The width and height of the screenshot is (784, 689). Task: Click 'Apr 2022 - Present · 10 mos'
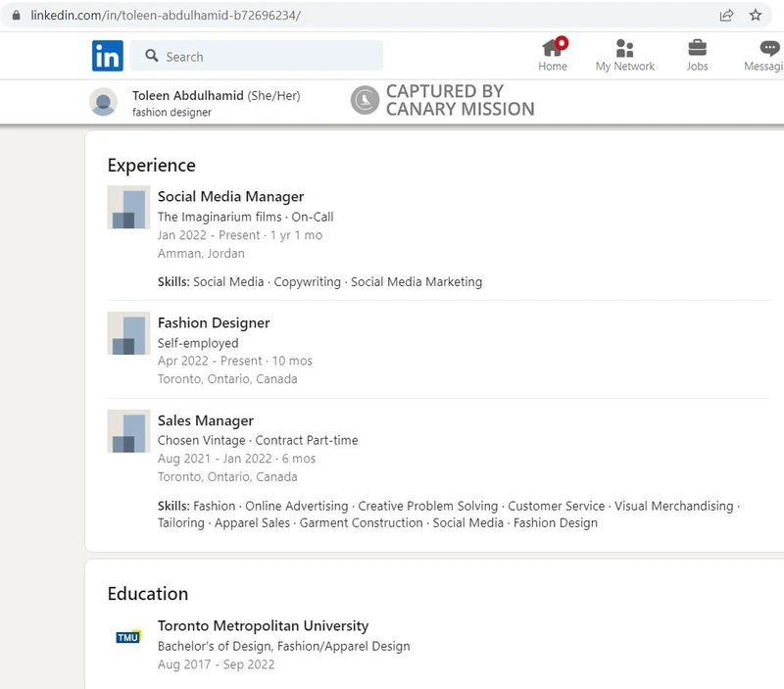click(x=235, y=361)
